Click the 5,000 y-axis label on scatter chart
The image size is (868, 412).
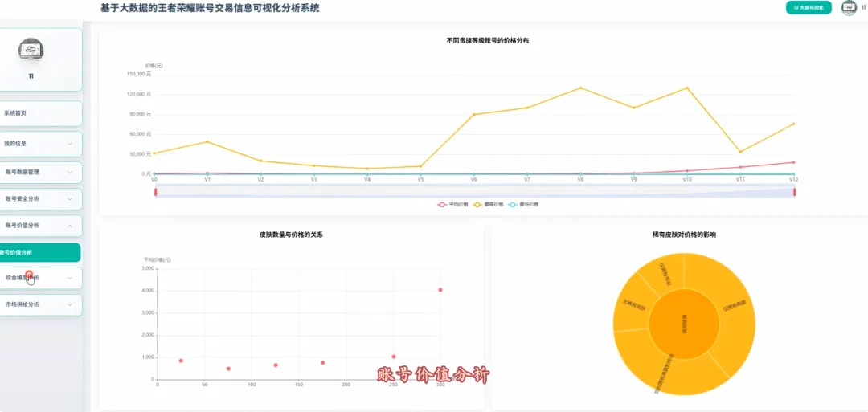149,269
